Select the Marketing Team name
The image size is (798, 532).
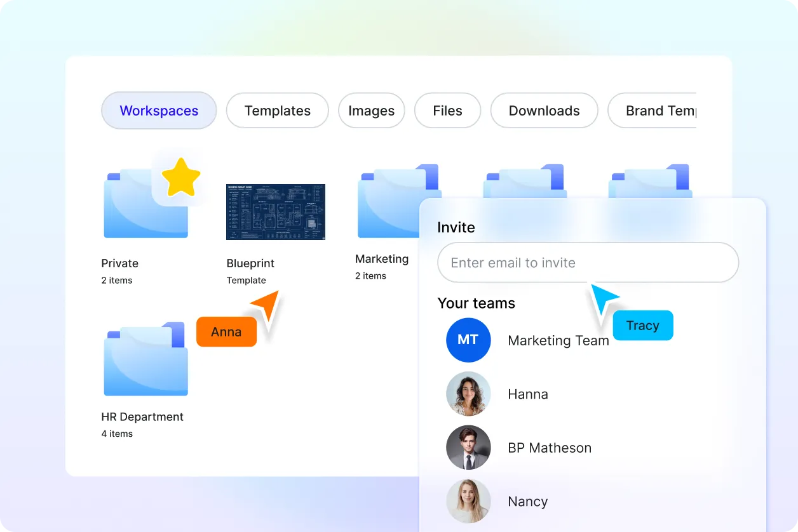point(558,340)
